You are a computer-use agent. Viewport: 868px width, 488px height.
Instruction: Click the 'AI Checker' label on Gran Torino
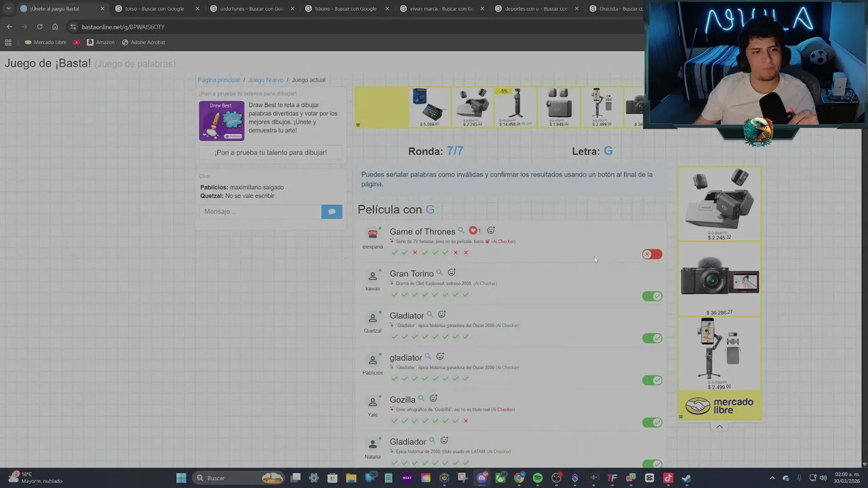486,283
